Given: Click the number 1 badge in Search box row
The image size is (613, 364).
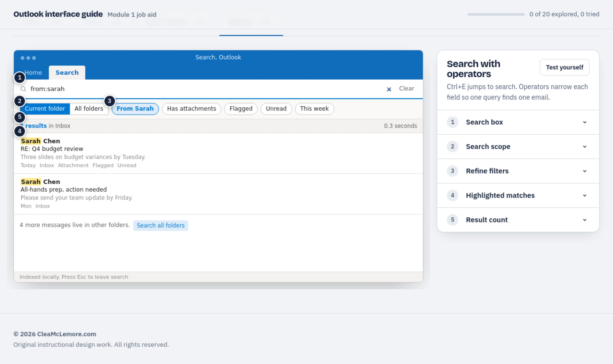Looking at the screenshot, I should coord(452,122).
